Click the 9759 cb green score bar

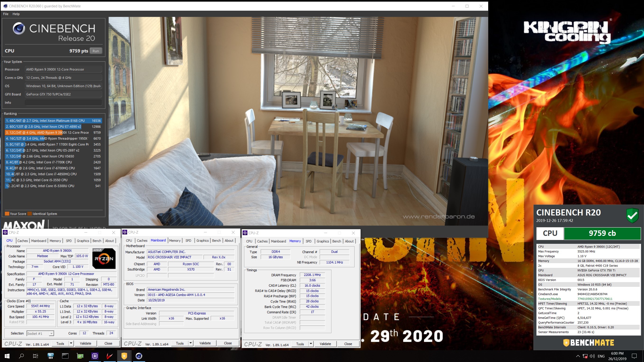[602, 233]
